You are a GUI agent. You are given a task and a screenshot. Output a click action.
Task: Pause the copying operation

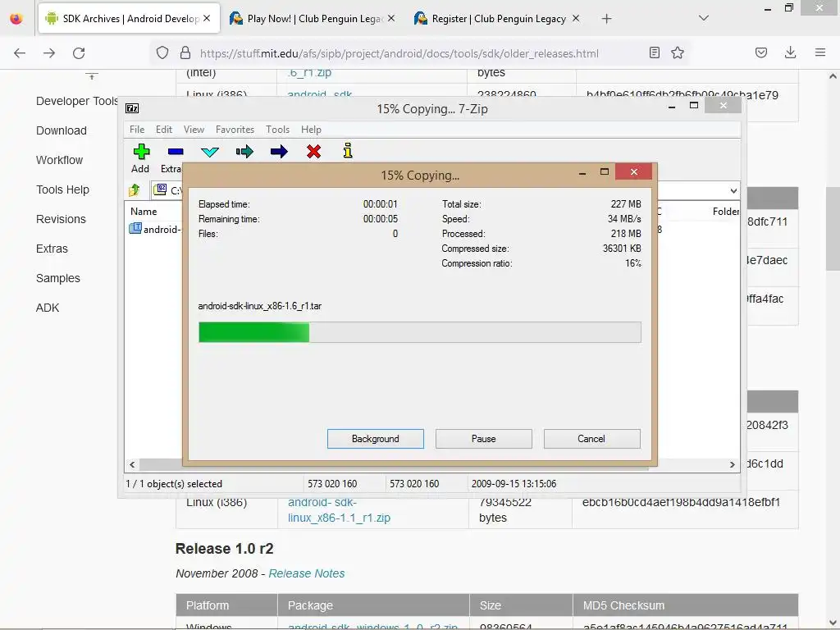[x=484, y=439]
